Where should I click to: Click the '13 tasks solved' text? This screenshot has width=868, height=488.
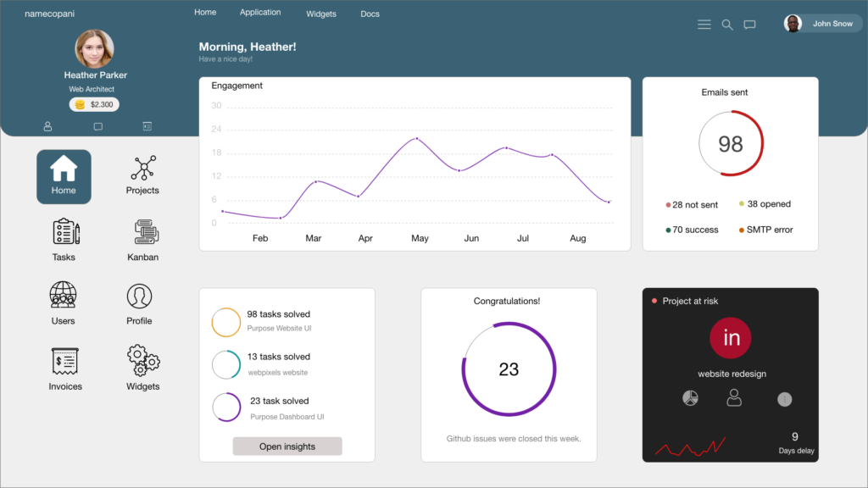[x=278, y=357]
